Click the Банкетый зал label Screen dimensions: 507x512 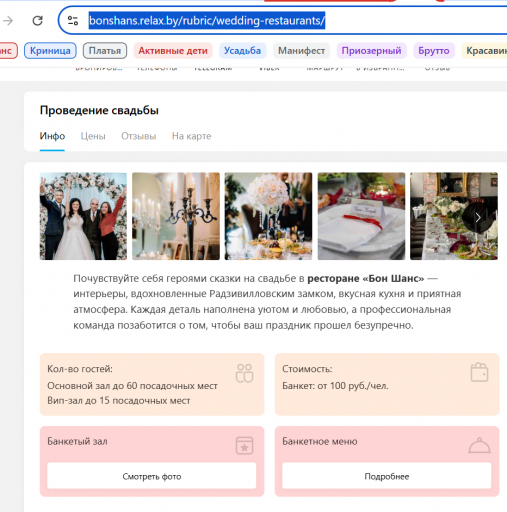click(77, 441)
